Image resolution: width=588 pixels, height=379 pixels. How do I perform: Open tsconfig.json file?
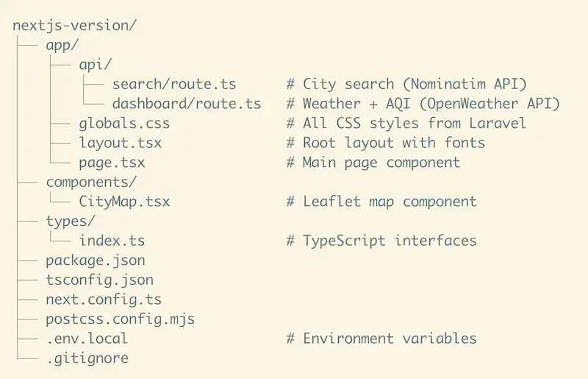pyautogui.click(x=99, y=280)
